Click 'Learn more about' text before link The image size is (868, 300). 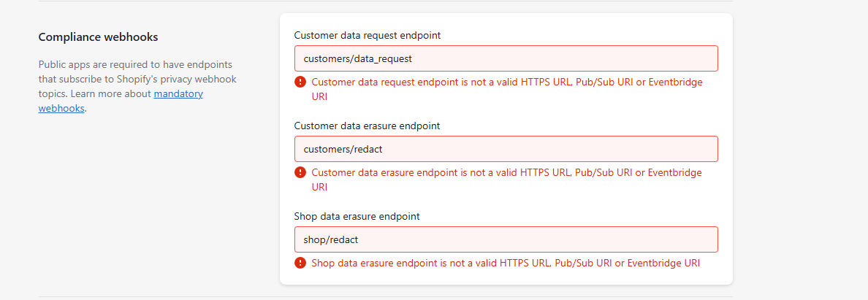111,93
